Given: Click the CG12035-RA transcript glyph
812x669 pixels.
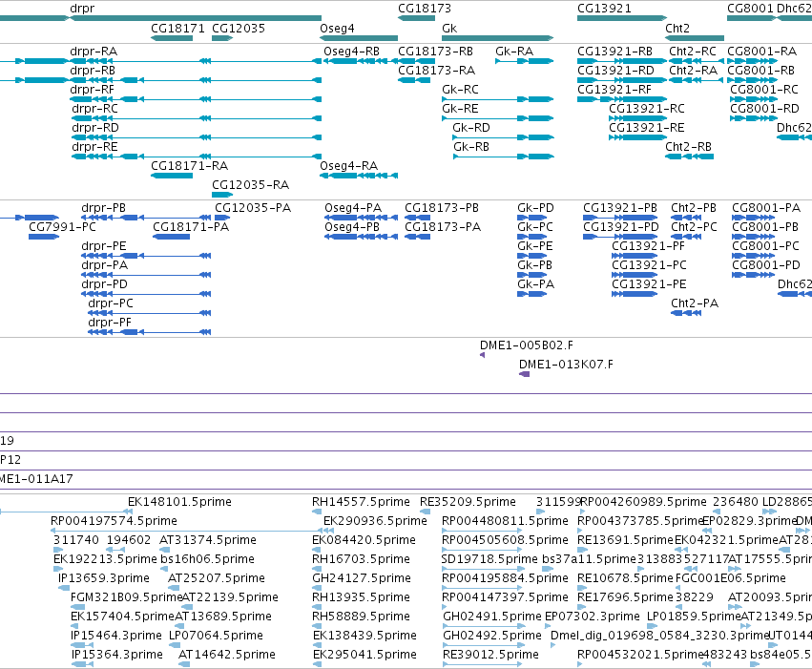Looking at the screenshot, I should (x=222, y=195).
